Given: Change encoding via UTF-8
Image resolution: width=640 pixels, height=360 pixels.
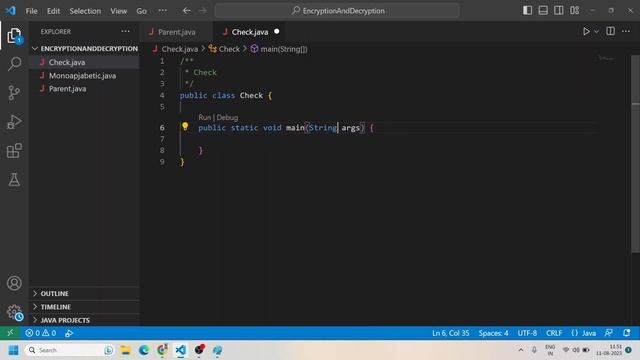Looking at the screenshot, I should (x=527, y=333).
